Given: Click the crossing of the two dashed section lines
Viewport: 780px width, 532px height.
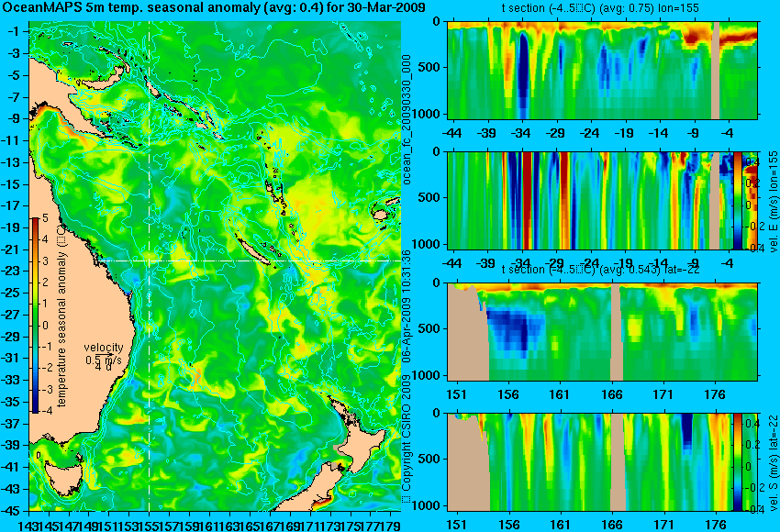Looking at the screenshot, I should pos(150,260).
